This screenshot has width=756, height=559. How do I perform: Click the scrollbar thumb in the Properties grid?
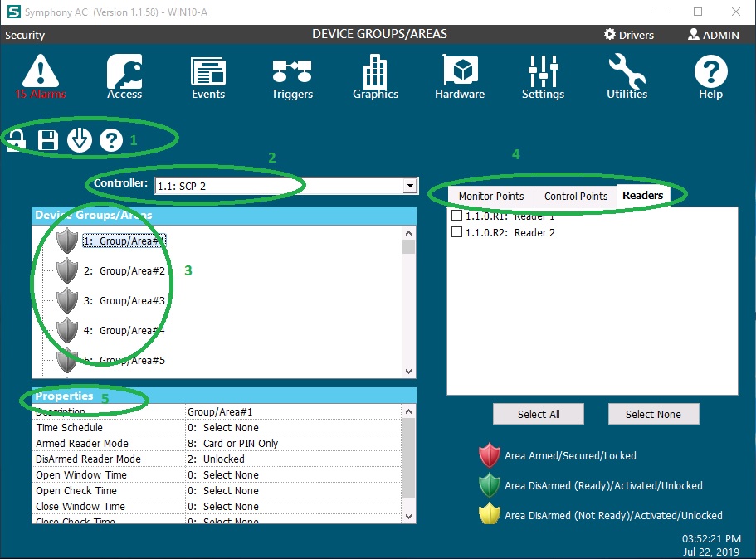tap(409, 458)
